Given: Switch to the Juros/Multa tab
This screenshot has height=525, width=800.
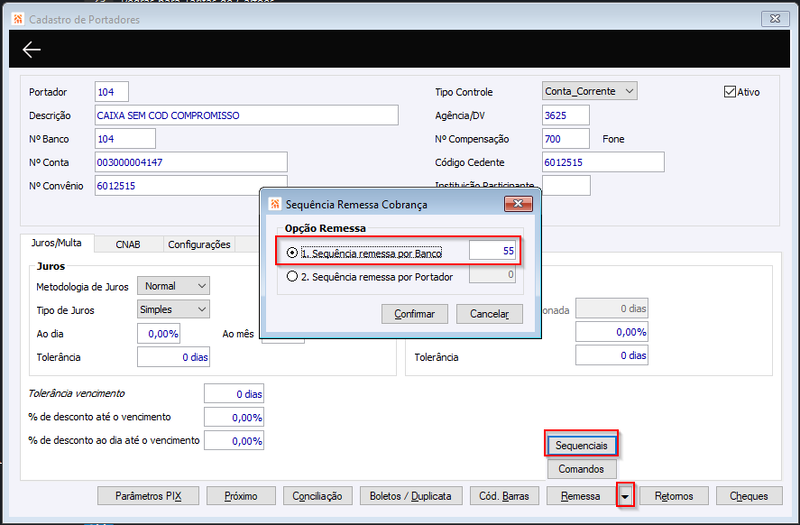Looking at the screenshot, I should point(56,243).
